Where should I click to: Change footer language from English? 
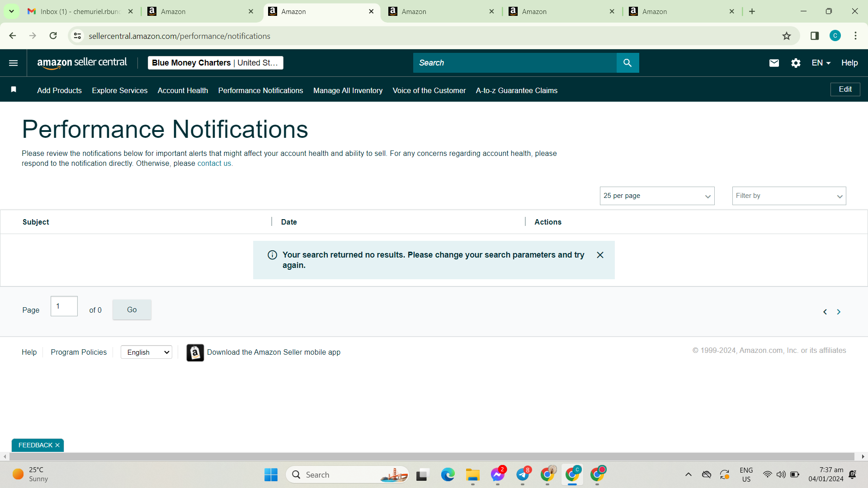146,352
